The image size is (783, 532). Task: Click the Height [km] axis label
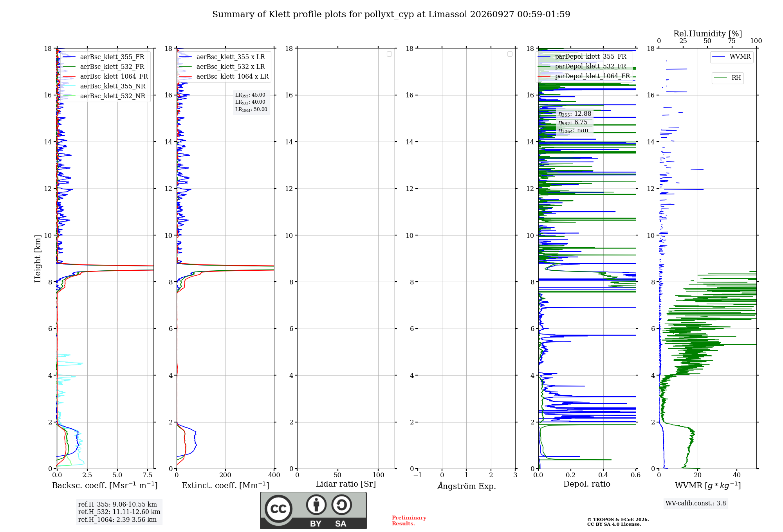(x=38, y=259)
